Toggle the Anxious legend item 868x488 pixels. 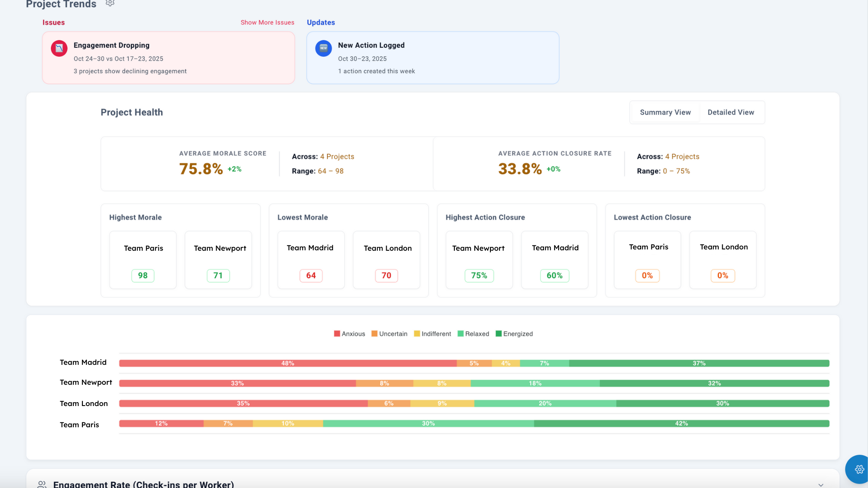pyautogui.click(x=349, y=334)
